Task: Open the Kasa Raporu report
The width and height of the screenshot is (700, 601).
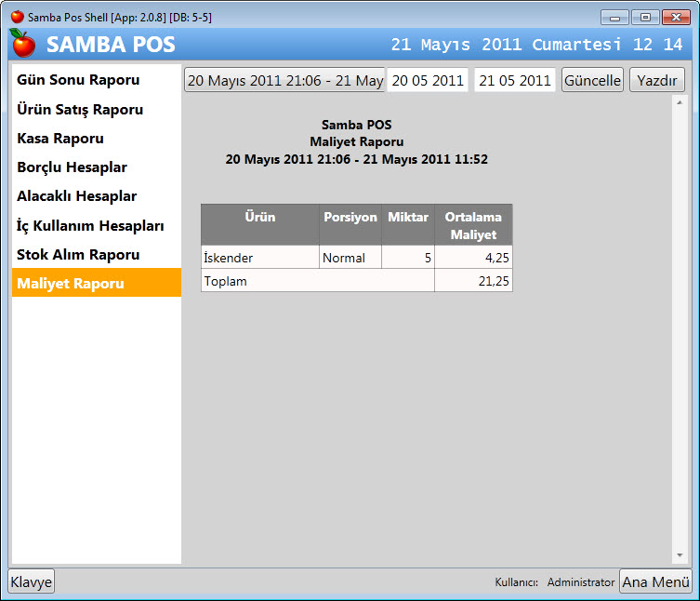Action: click(x=60, y=139)
